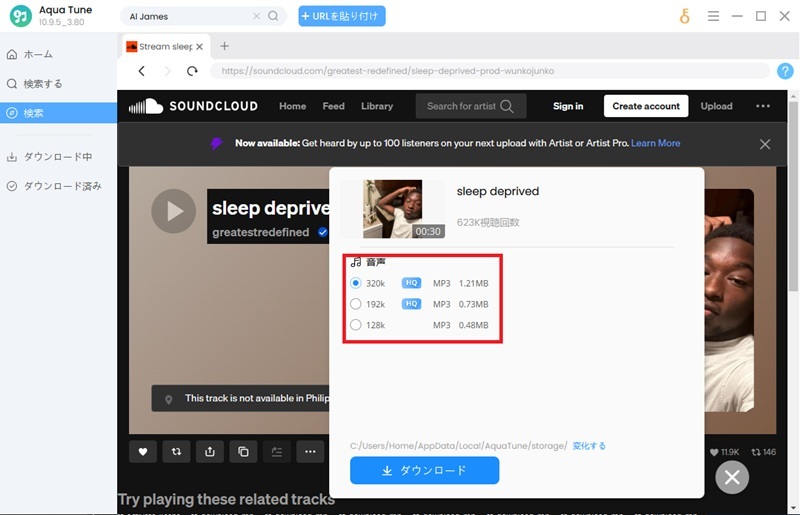This screenshot has height=515, width=800.
Task: Expand track more options ellipsis button
Action: pos(310,451)
